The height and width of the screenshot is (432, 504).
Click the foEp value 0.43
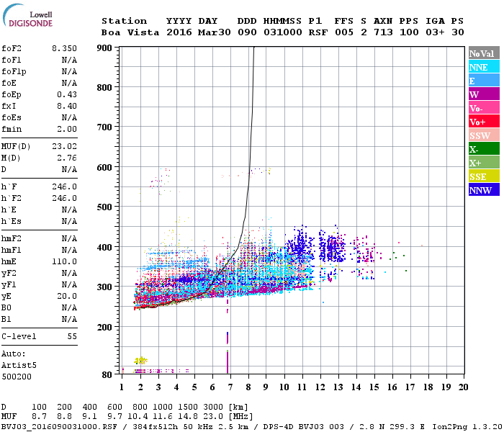click(67, 94)
